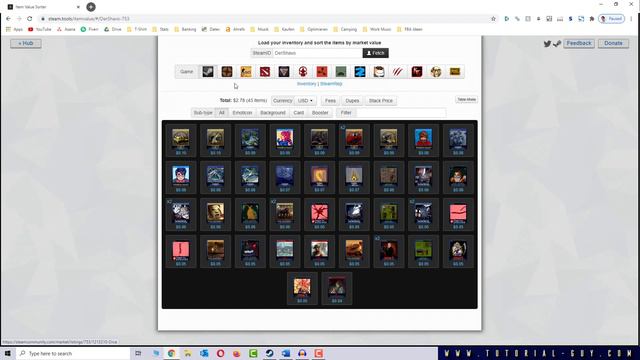The height and width of the screenshot is (360, 640).
Task: Pick the CS:GO game icon
Action: pyautogui.click(x=246, y=72)
